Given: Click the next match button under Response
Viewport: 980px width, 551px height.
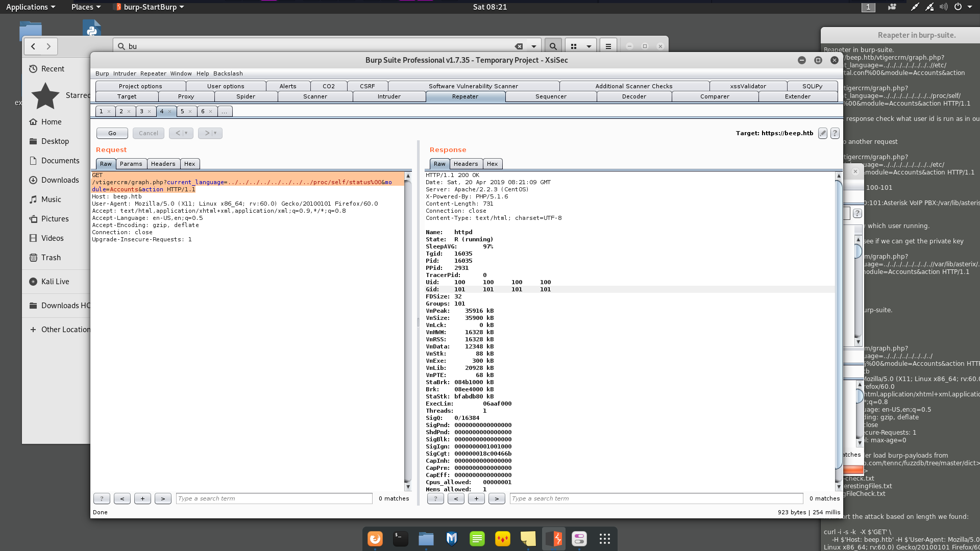Looking at the screenshot, I should [497, 498].
